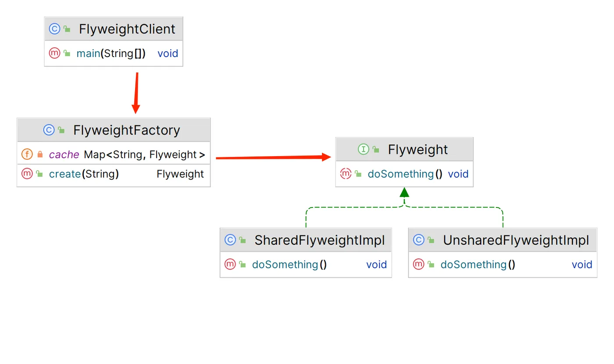Select the UnsharedFlyweightImpl class name
614x364 pixels.
516,240
